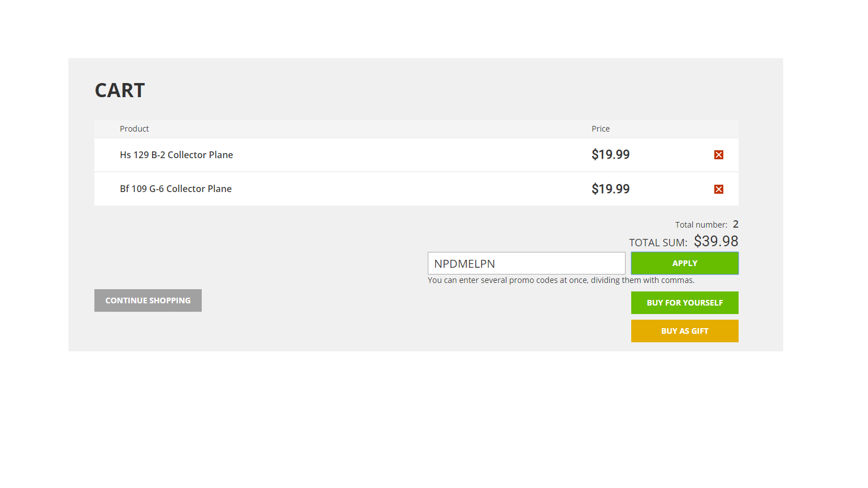Screen dimensions: 868x488
Task: Click the Total number label
Action: click(701, 225)
